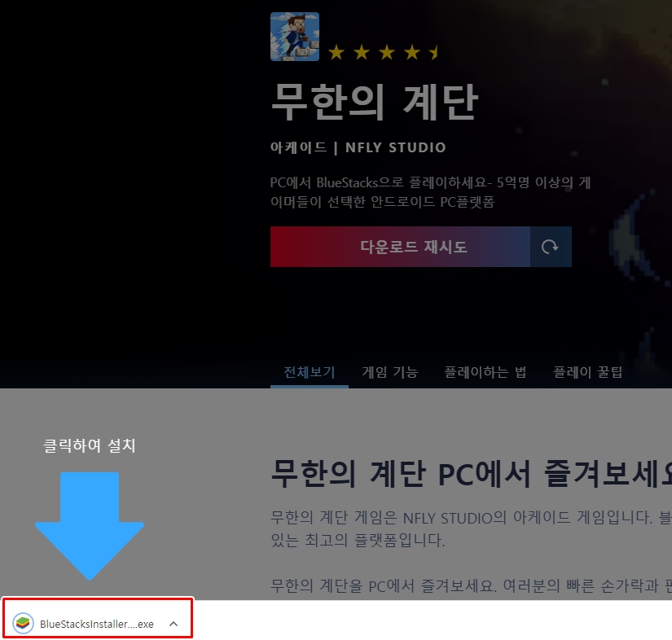Screen dimensions: 672x640
Task: Select the 플레이 꿀팁 tab
Action: click(x=588, y=372)
